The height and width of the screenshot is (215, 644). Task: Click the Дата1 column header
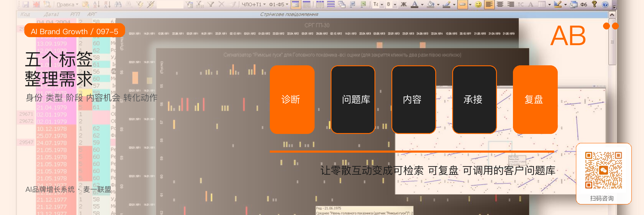51,14
